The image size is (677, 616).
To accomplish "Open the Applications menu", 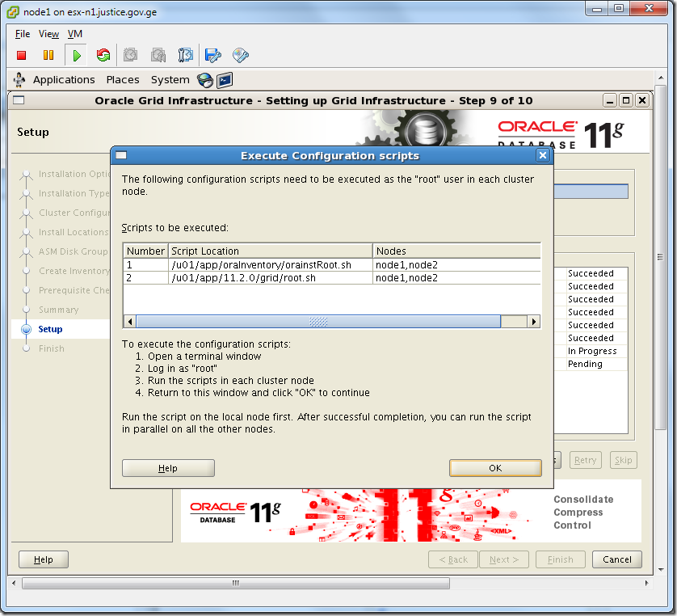I will [x=64, y=79].
